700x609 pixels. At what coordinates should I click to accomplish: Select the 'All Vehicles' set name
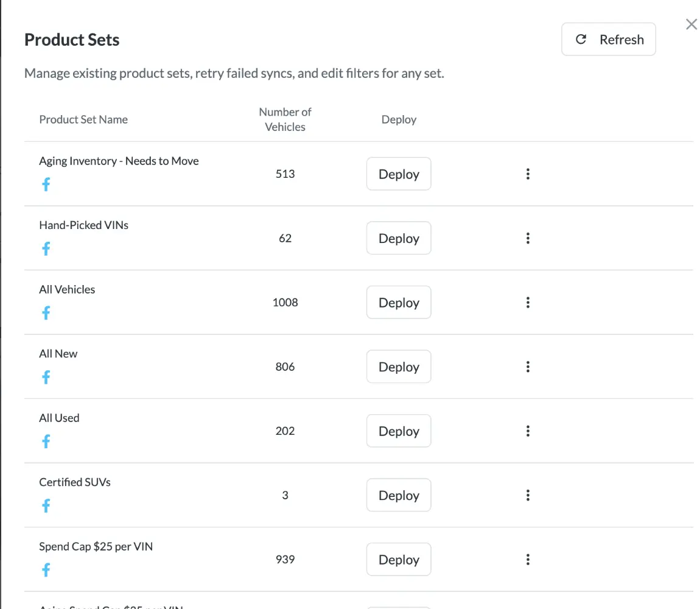coord(67,289)
